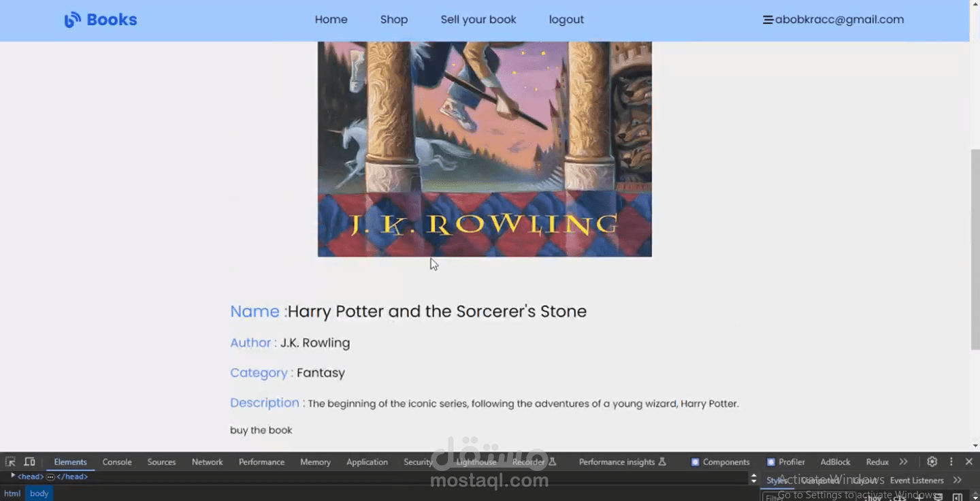Expand the collapsed head ellipsis badge
This screenshot has width=980, height=501.
pyautogui.click(x=50, y=476)
